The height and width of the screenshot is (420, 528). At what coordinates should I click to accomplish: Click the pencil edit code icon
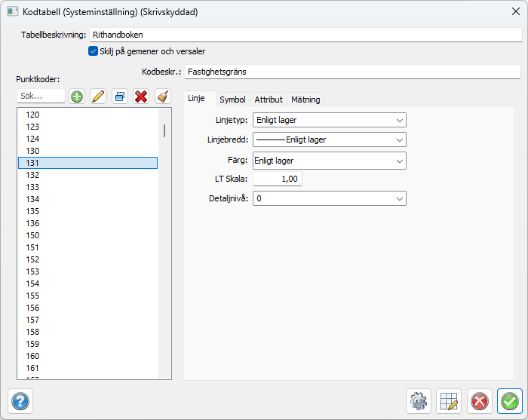pos(98,97)
